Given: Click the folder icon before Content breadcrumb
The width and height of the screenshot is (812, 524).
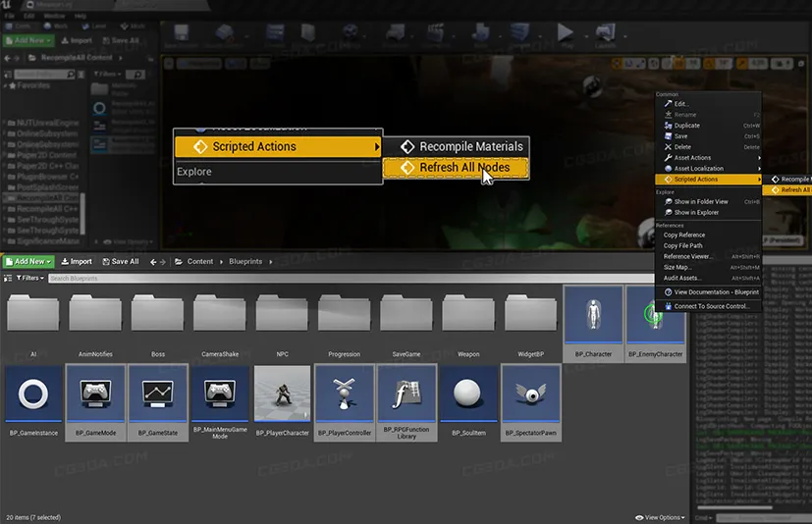Looking at the screenshot, I should pyautogui.click(x=179, y=262).
